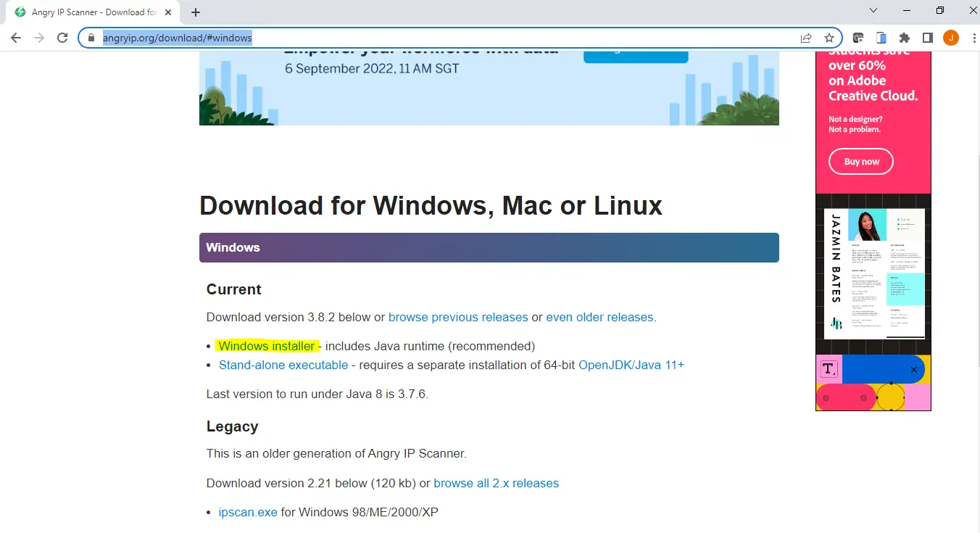This screenshot has height=533, width=980.
Task: Toggle the browser side panel icon
Action: point(927,38)
